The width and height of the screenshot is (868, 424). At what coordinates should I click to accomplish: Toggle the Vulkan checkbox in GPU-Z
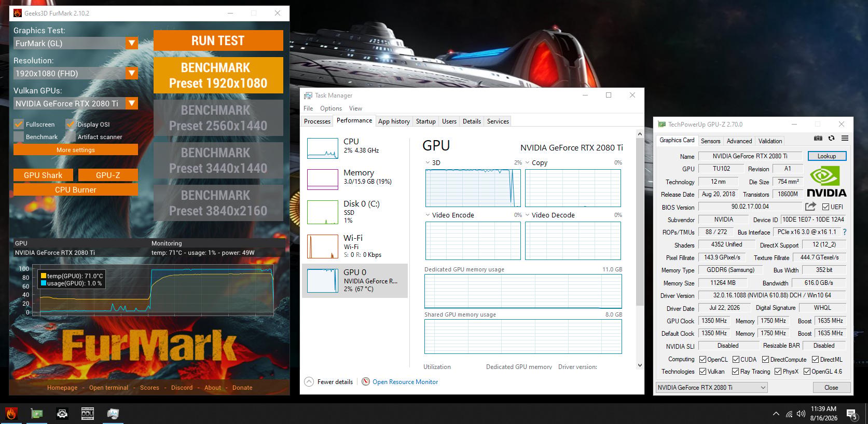(x=702, y=371)
